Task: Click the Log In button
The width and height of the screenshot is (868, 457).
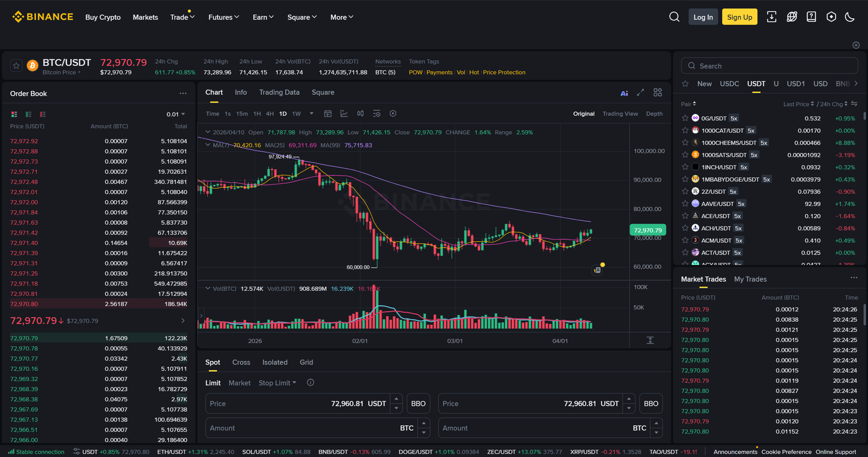Action: (x=703, y=17)
